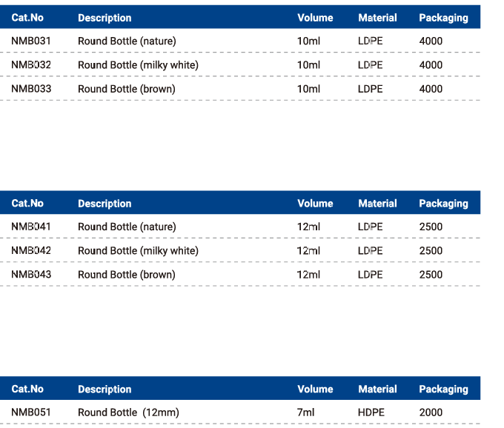Select catalog number NMB051
The image size is (504, 428).
tap(31, 412)
